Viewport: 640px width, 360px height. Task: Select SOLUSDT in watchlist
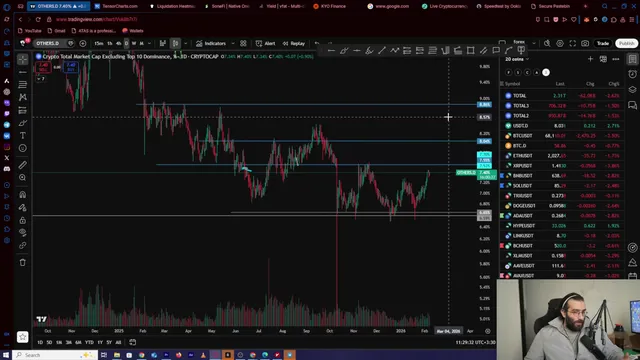point(562,186)
